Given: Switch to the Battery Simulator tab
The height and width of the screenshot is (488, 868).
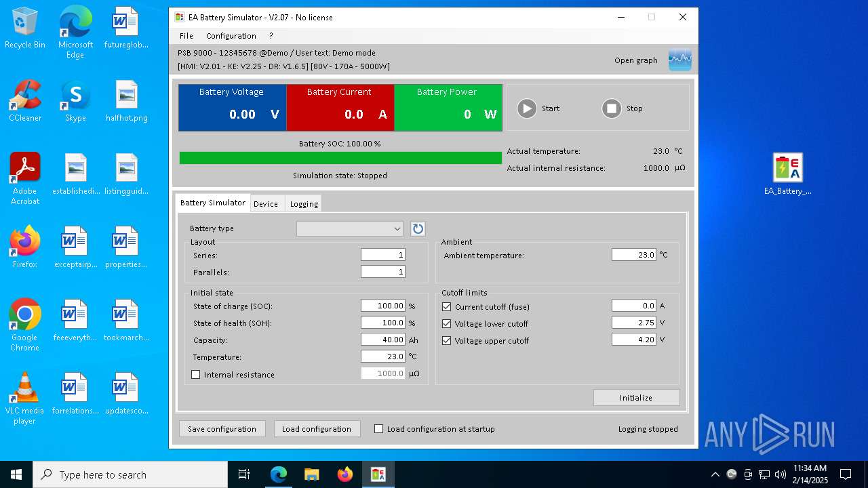Looking at the screenshot, I should point(213,203).
